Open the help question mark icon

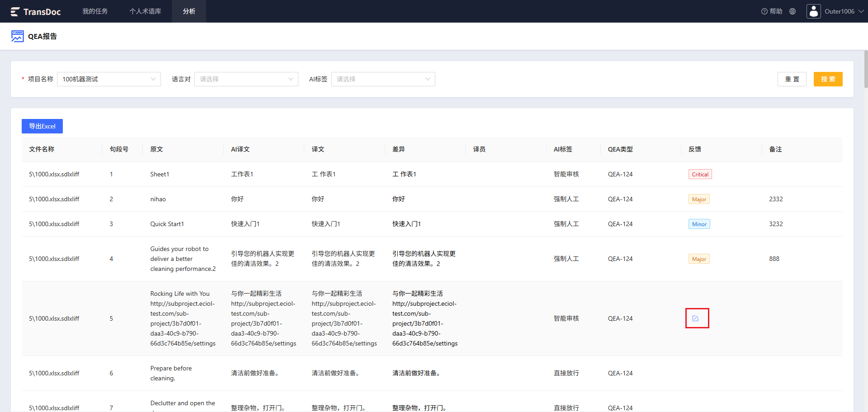[x=764, y=11]
